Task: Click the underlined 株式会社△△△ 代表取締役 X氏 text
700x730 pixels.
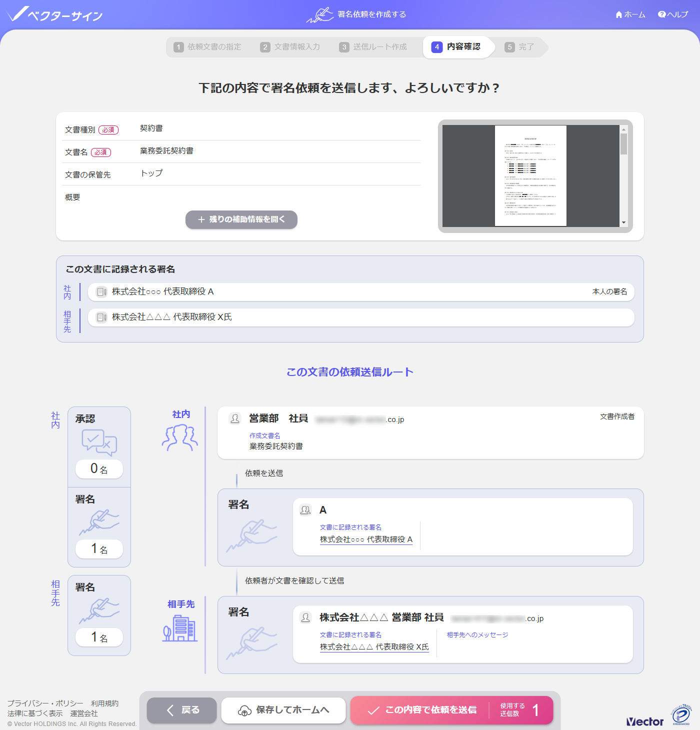Action: (x=374, y=647)
